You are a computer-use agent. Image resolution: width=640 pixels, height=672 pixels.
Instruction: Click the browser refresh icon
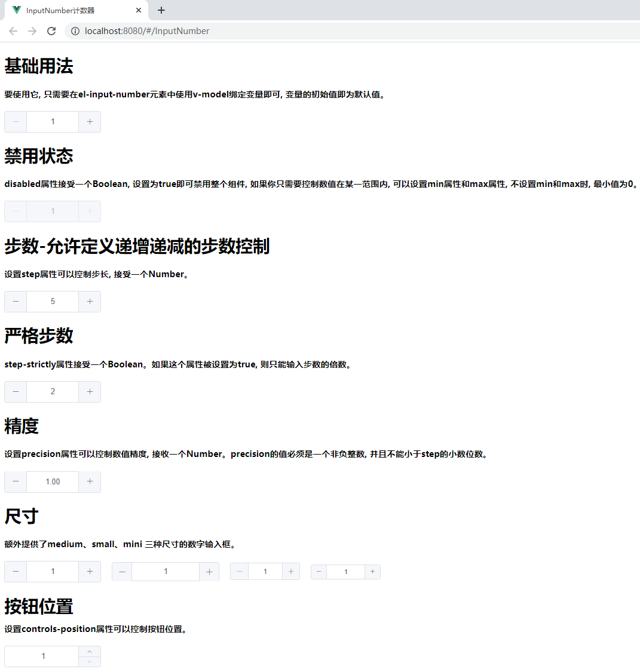pyautogui.click(x=51, y=30)
